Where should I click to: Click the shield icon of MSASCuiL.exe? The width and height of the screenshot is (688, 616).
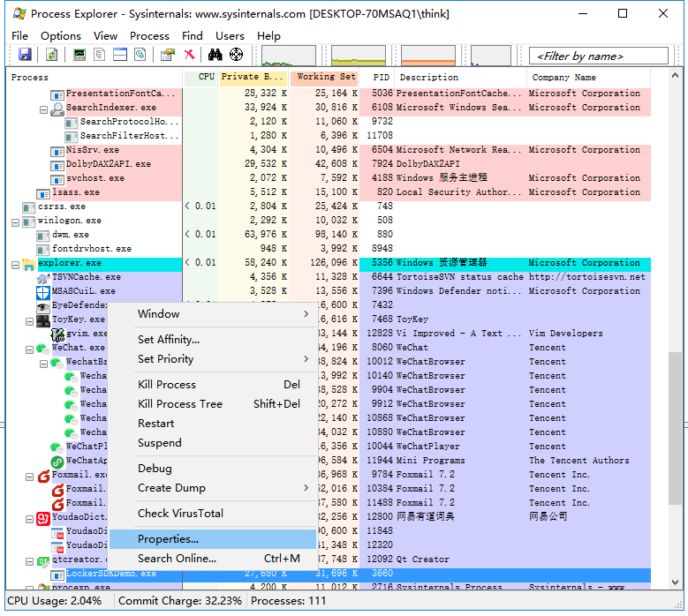click(x=43, y=292)
